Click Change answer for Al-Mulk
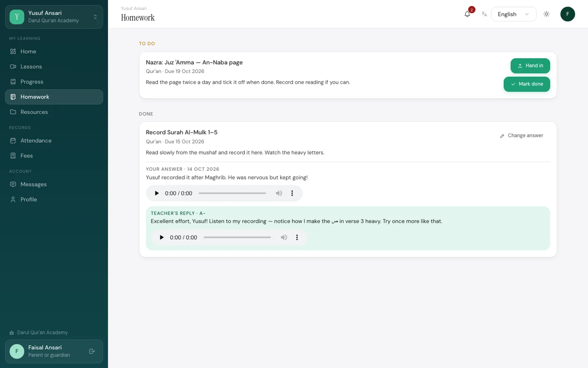 [x=521, y=136]
